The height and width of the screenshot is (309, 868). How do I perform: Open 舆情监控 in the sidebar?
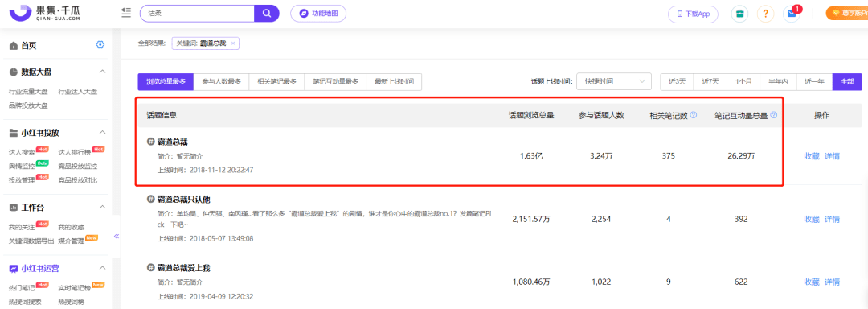pyautogui.click(x=23, y=166)
